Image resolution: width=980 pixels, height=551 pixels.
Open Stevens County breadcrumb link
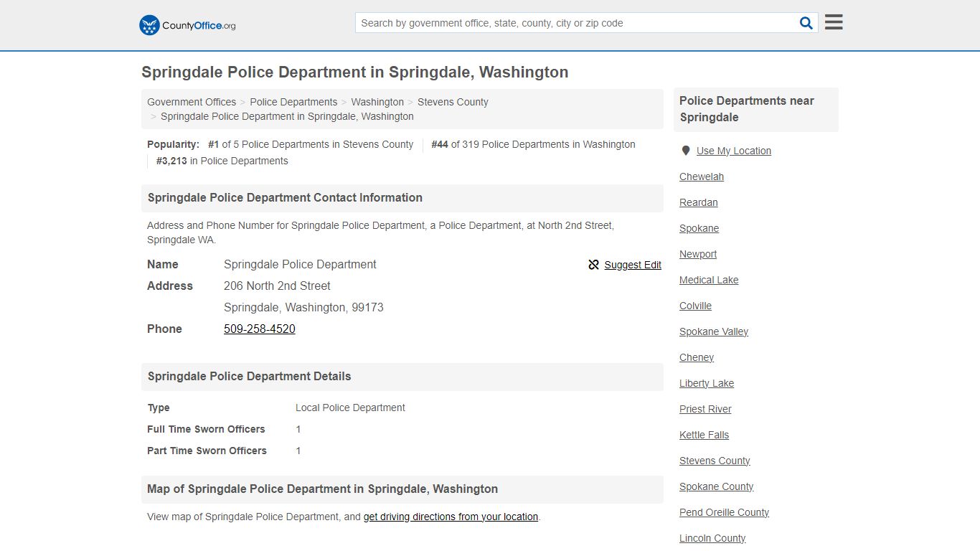453,102
